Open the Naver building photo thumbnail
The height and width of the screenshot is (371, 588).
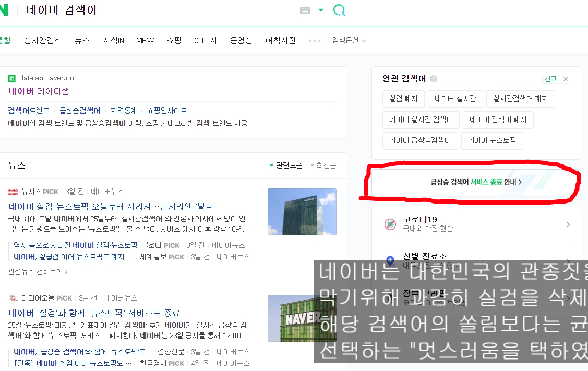[x=302, y=211]
